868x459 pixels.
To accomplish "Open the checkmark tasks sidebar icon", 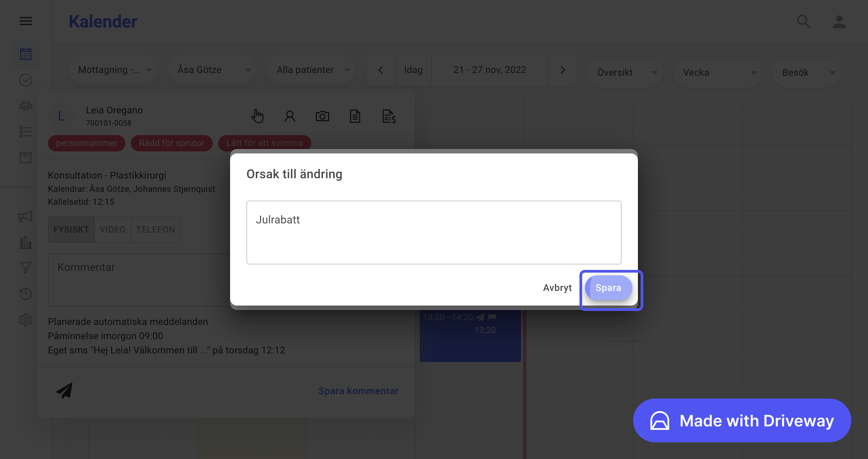I will pos(26,80).
